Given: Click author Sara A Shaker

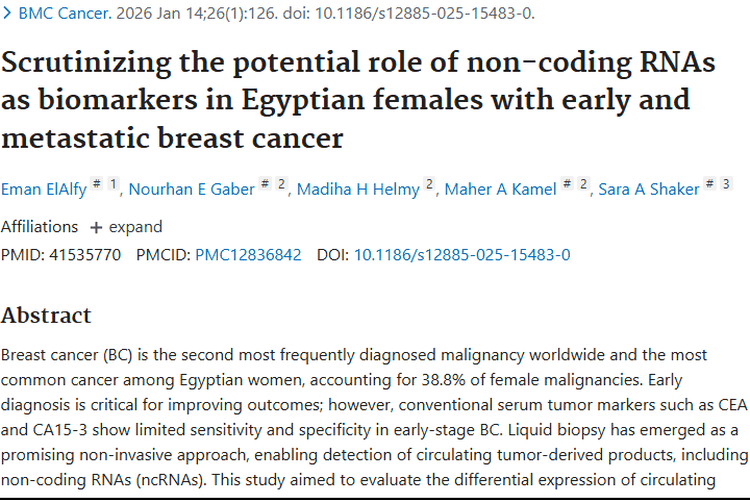Looking at the screenshot, I should tap(649, 189).
